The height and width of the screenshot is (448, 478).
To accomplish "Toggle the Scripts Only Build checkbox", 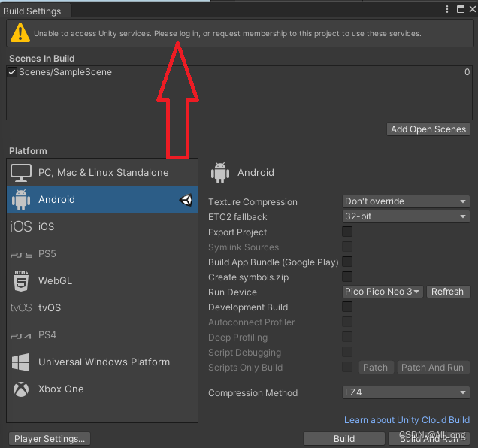I will [347, 367].
